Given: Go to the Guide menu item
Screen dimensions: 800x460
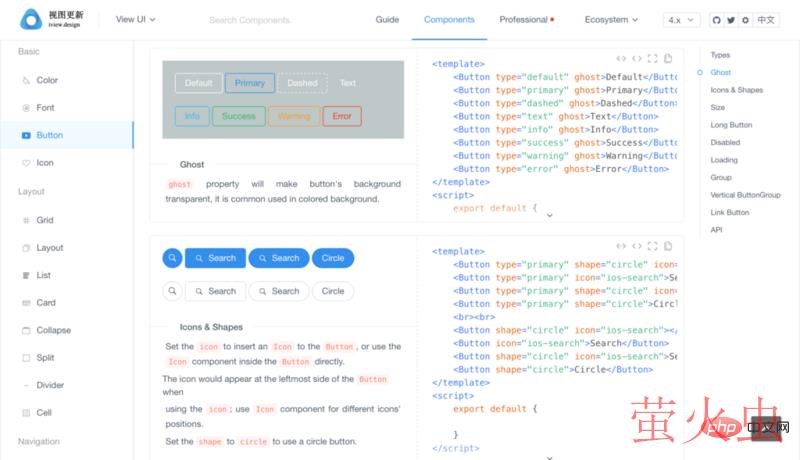Looking at the screenshot, I should click(x=387, y=19).
